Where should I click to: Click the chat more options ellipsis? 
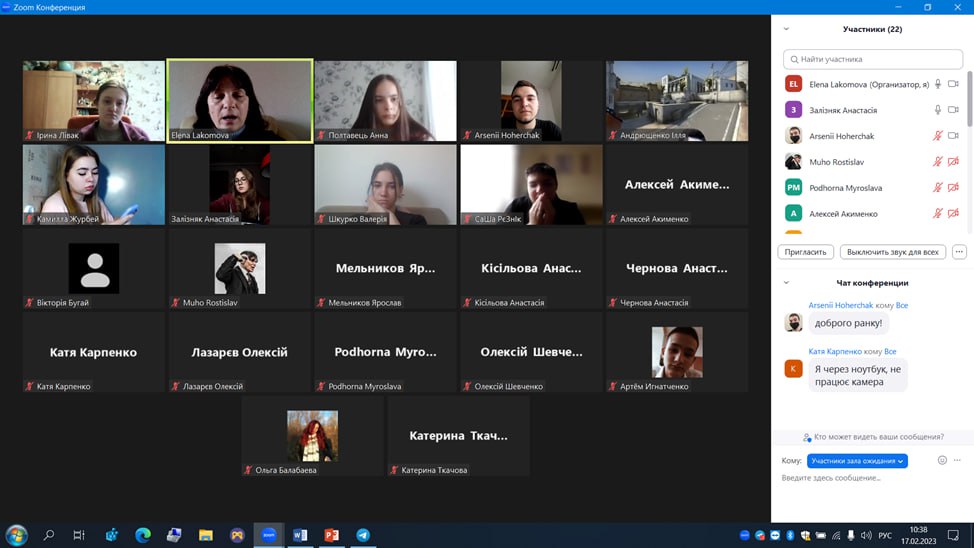pyautogui.click(x=957, y=460)
